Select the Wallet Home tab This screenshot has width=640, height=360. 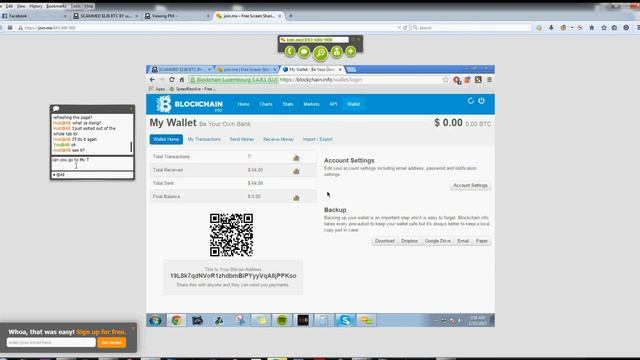point(166,139)
